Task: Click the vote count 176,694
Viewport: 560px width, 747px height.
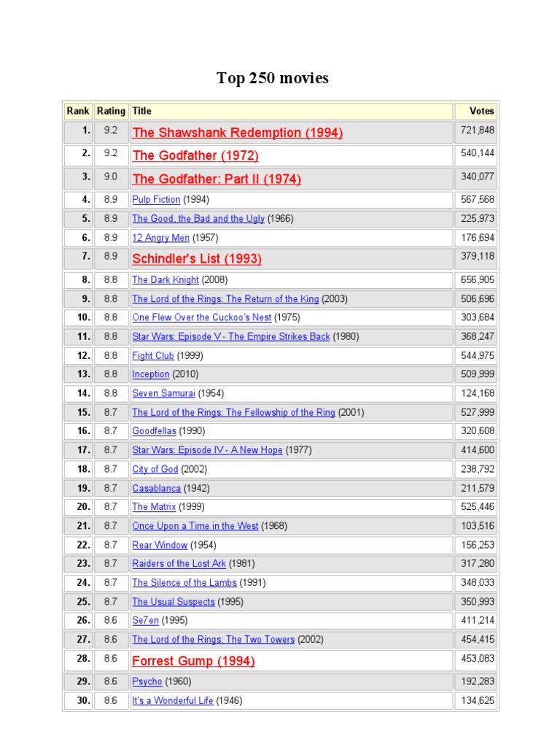Action: [477, 238]
